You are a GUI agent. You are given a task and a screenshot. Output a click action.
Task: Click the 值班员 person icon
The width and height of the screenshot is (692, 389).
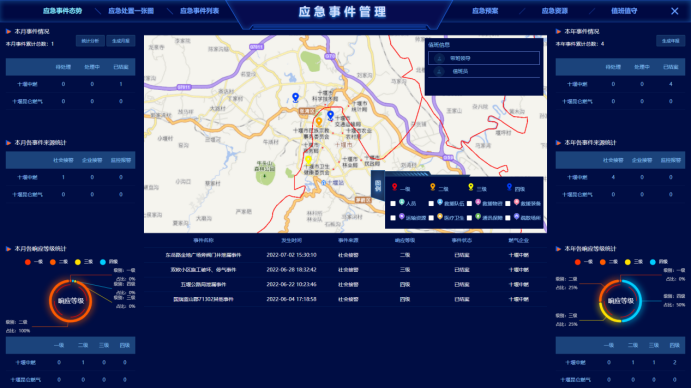[439, 71]
